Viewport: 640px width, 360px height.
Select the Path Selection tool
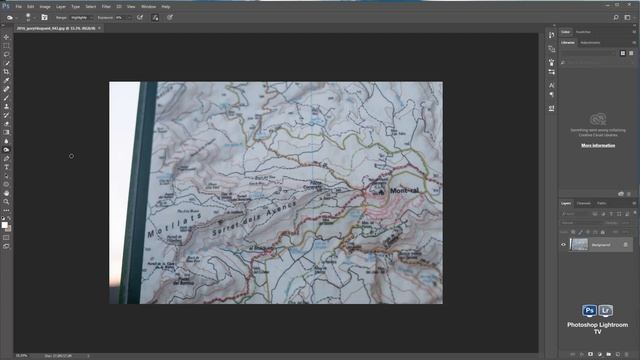coord(6,176)
